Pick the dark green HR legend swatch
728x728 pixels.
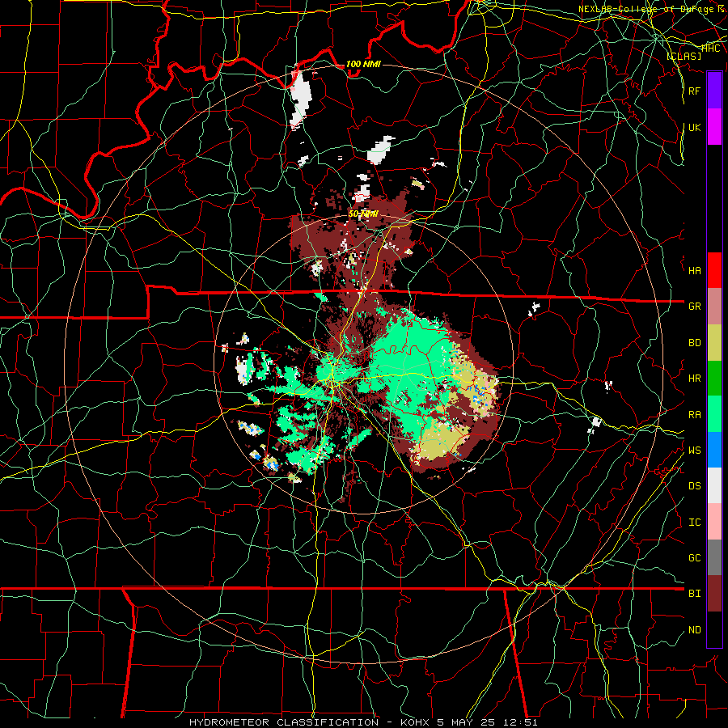click(x=714, y=379)
